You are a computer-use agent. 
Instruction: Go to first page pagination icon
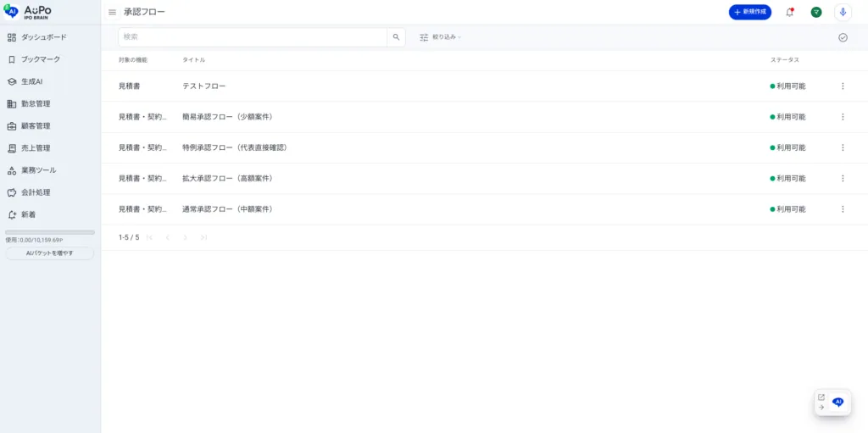tap(149, 237)
